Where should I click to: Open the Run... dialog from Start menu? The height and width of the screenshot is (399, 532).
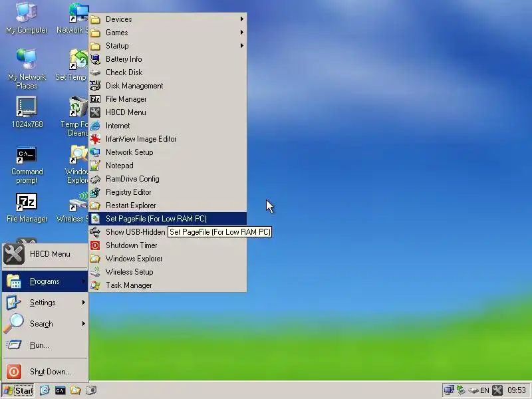tap(45, 345)
